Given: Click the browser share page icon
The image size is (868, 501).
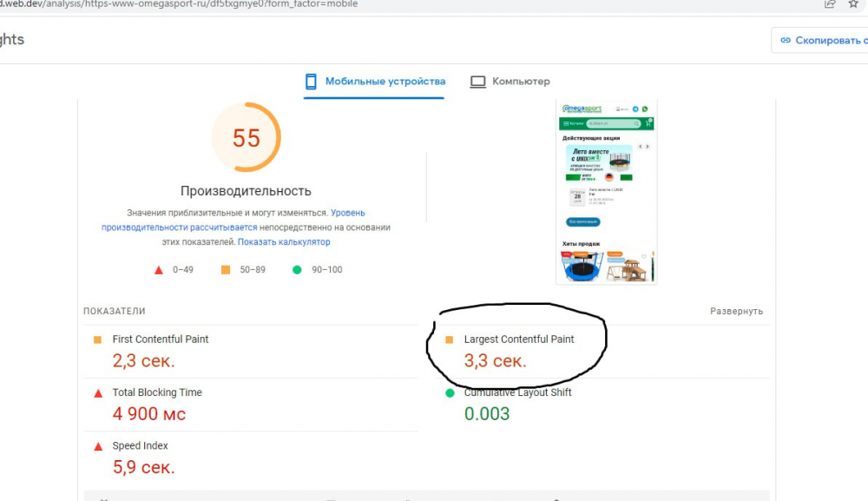Looking at the screenshot, I should (830, 4).
